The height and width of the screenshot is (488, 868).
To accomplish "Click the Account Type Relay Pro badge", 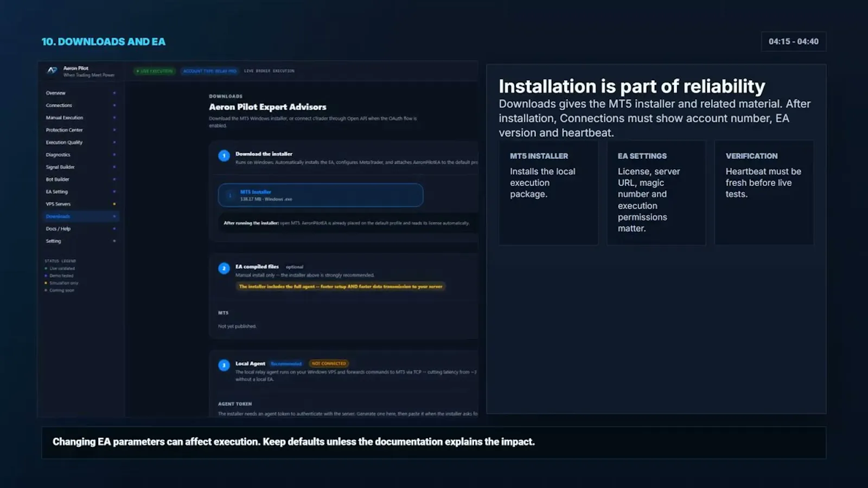I will tap(209, 71).
